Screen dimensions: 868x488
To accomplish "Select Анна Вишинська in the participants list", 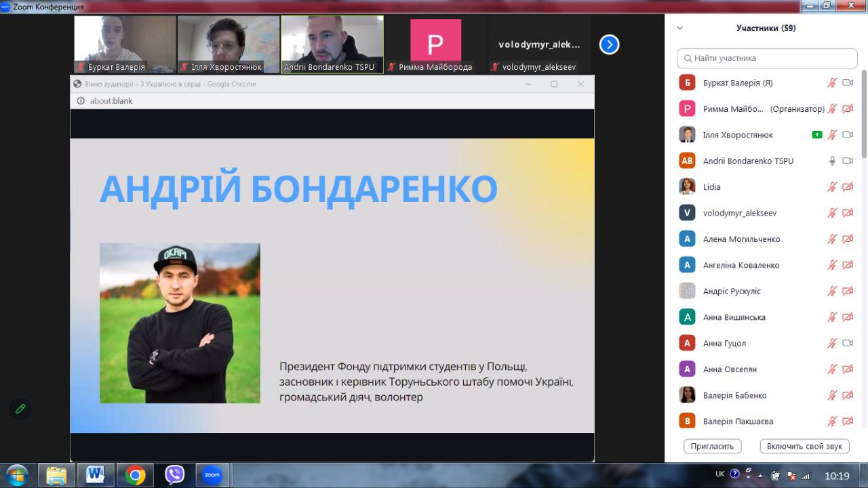I will [x=734, y=317].
